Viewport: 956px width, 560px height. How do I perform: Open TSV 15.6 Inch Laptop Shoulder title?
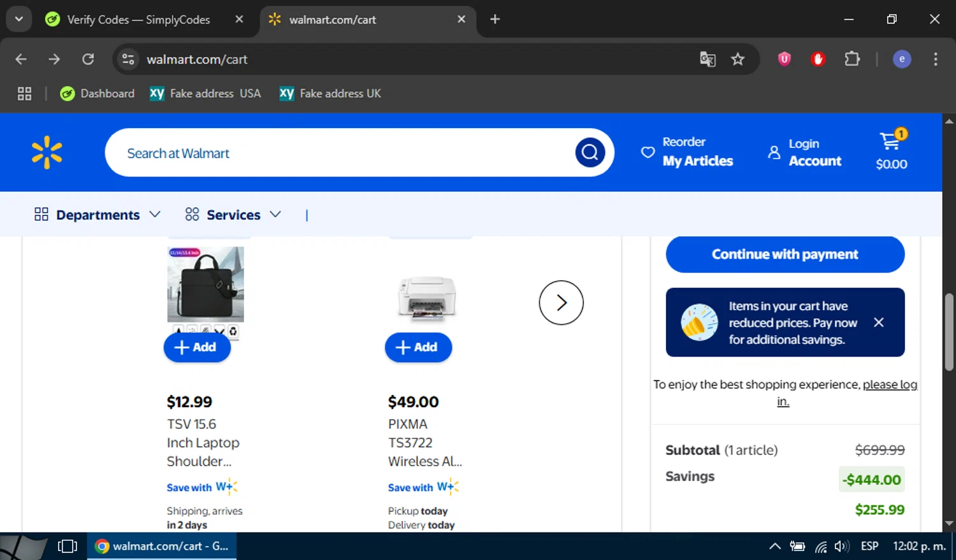click(x=203, y=443)
